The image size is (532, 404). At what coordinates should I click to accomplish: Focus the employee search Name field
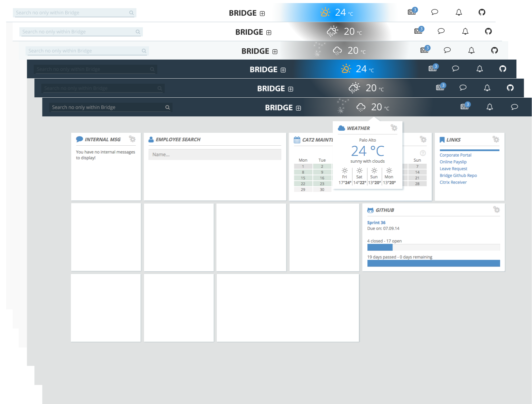click(x=215, y=155)
